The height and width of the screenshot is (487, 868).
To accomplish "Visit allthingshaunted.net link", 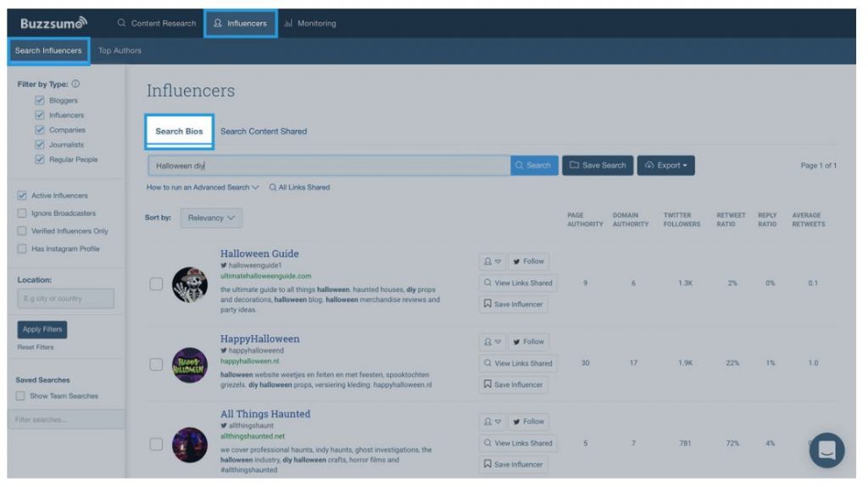I will [x=253, y=436].
